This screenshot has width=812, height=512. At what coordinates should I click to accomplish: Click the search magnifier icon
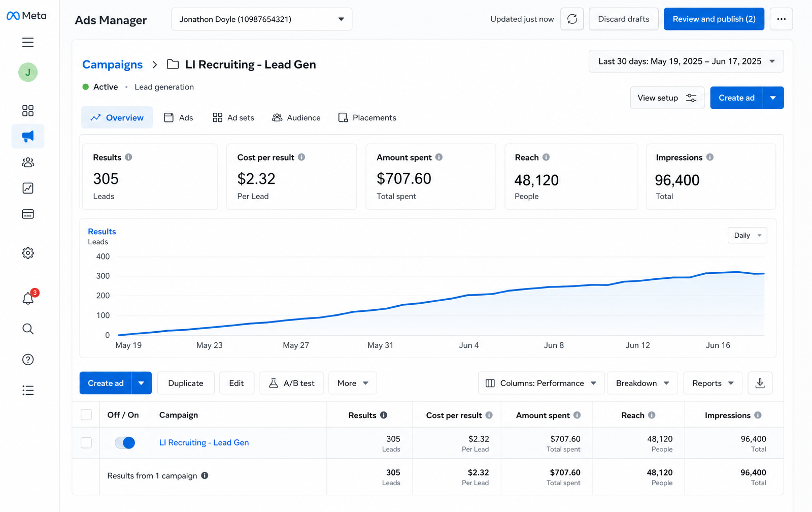pos(28,329)
